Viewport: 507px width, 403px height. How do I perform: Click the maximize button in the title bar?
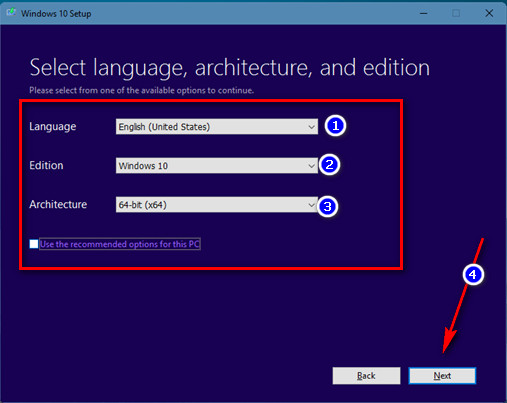456,13
